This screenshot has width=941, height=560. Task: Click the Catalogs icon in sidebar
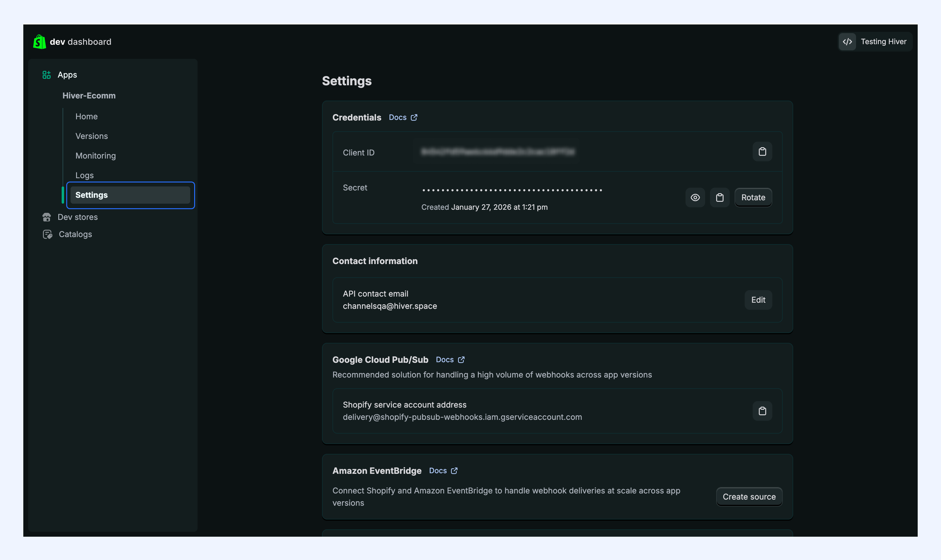47,234
